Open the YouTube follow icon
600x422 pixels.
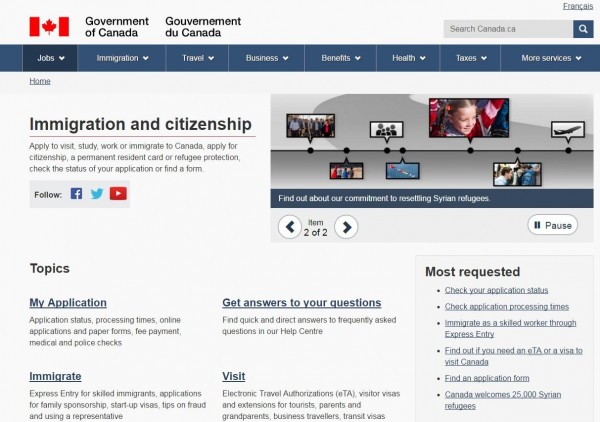click(x=118, y=194)
